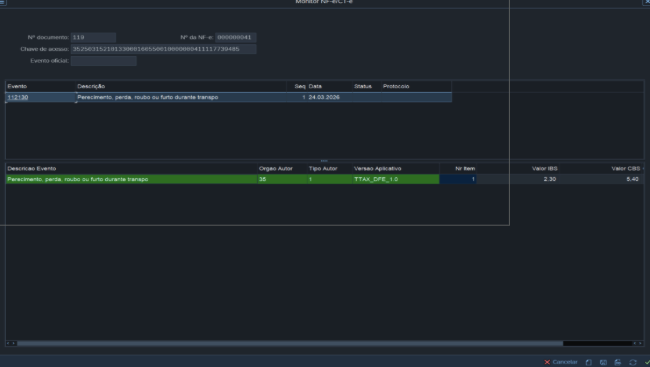The height and width of the screenshot is (367, 650).
Task: Click the Valor CBS column header
Action: click(601, 168)
